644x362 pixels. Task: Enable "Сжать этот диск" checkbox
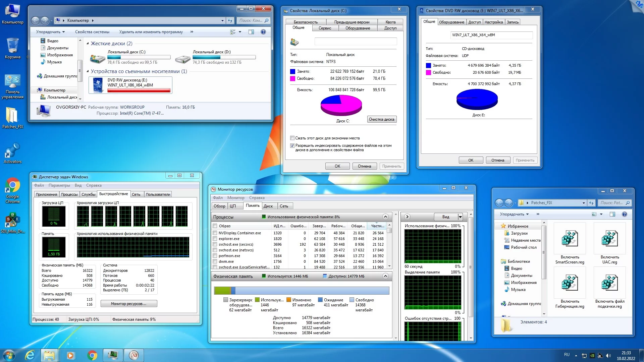(292, 138)
